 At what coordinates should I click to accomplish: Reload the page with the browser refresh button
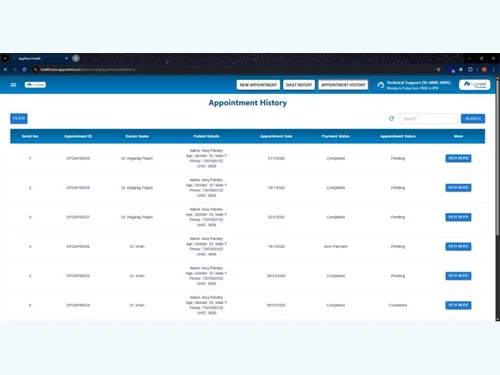pos(24,69)
